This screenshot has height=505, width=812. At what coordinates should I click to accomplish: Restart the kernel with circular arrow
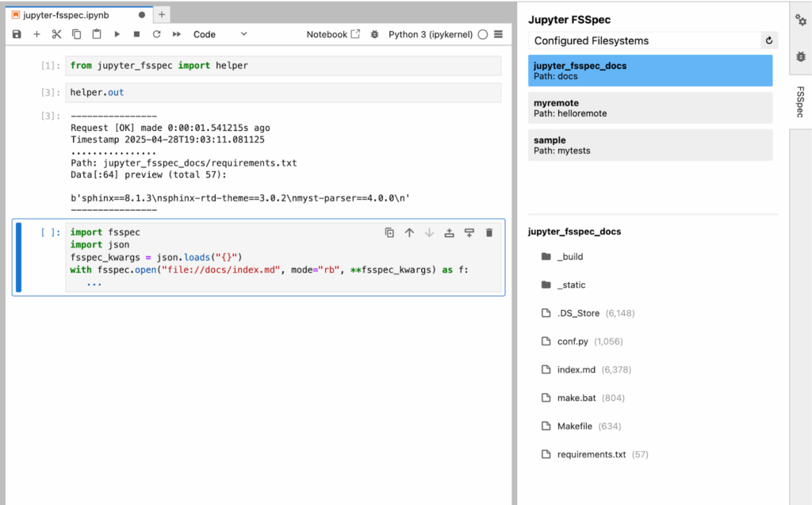(156, 34)
